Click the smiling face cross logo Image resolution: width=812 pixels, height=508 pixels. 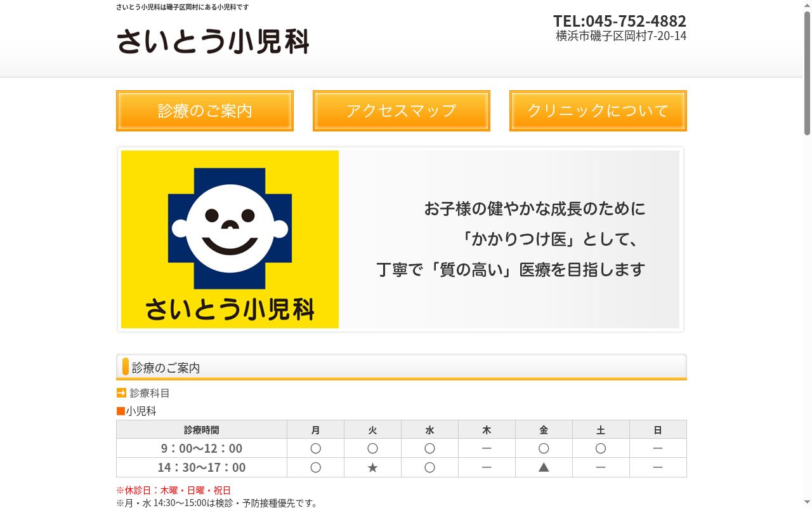coord(230,228)
